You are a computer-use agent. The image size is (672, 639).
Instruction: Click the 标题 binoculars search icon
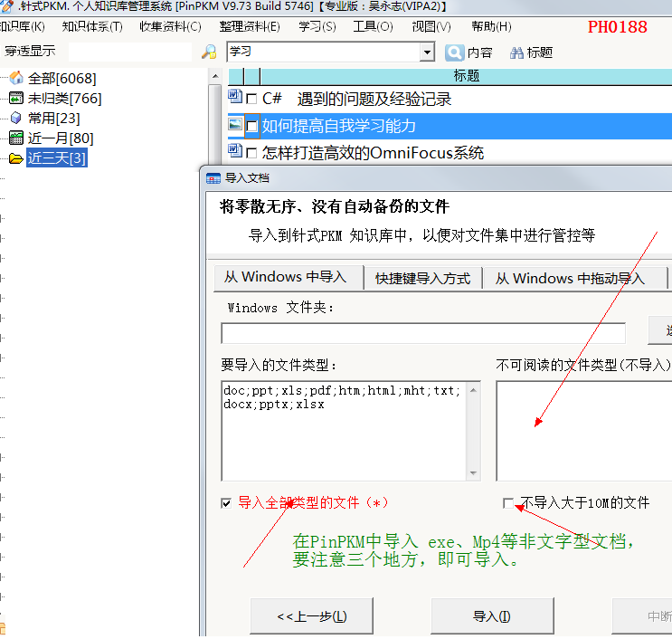517,52
